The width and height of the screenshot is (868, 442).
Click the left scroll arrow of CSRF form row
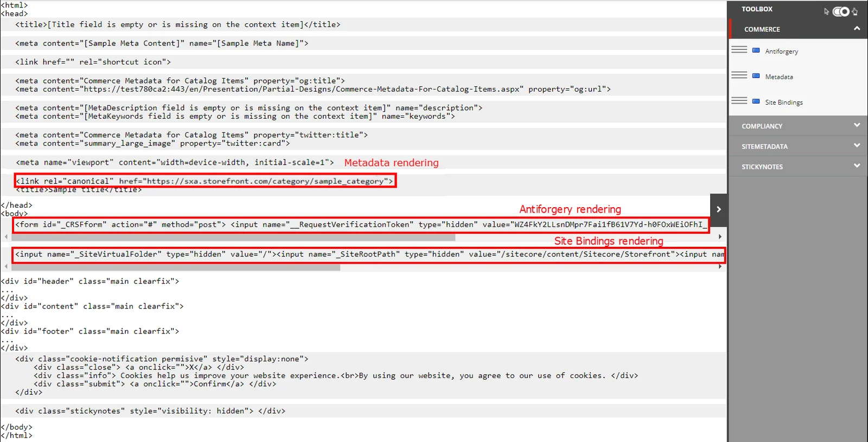6,237
